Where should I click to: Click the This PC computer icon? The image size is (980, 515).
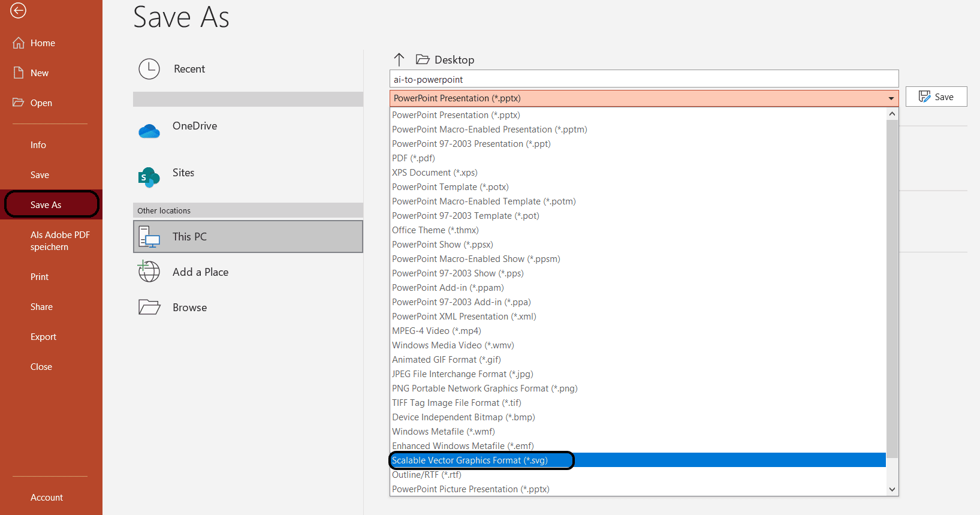click(x=149, y=236)
